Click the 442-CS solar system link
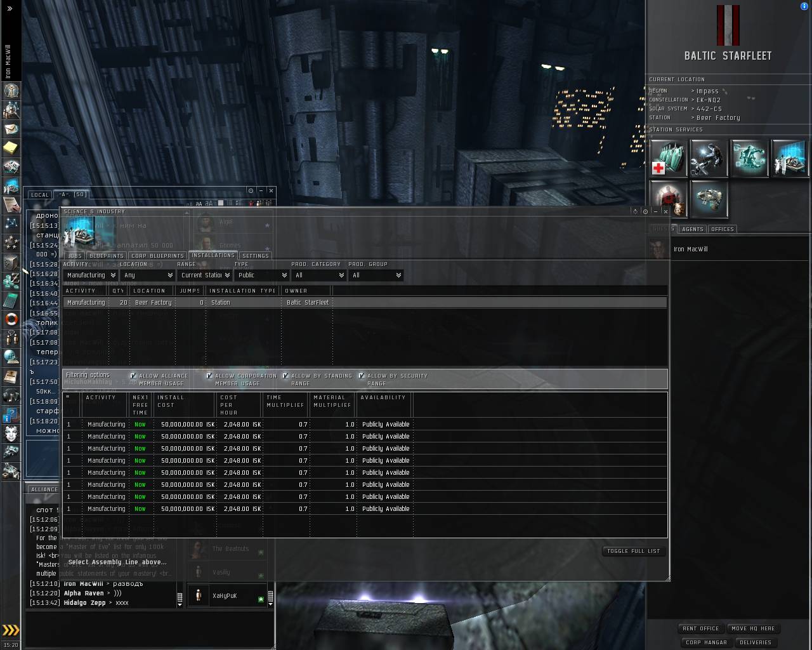This screenshot has height=650, width=812. (x=709, y=109)
